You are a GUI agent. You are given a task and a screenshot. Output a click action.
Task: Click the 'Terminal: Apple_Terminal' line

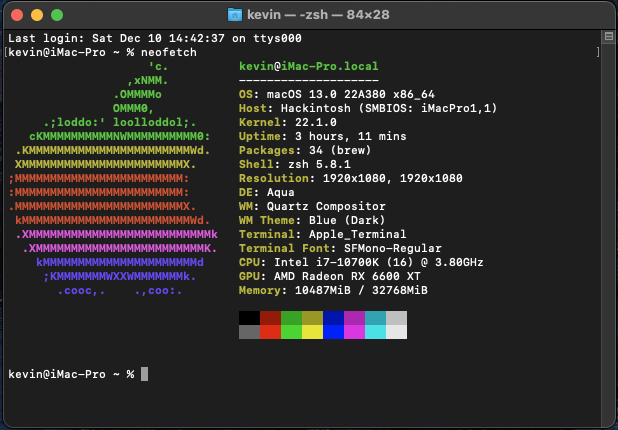(x=322, y=235)
